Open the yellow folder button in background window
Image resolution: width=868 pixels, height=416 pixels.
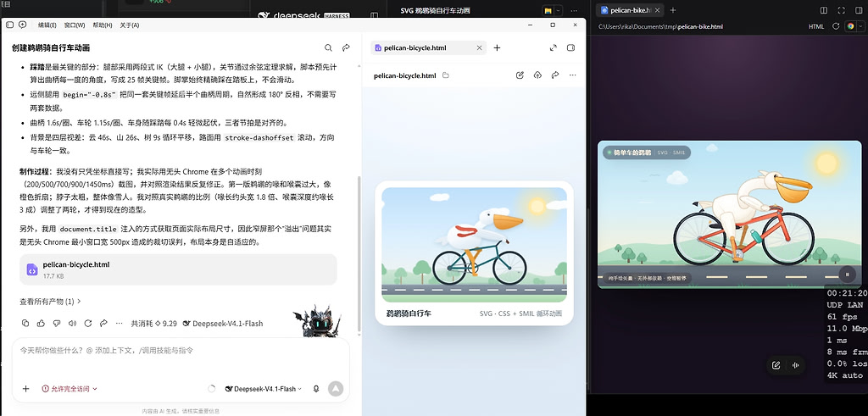click(x=548, y=10)
